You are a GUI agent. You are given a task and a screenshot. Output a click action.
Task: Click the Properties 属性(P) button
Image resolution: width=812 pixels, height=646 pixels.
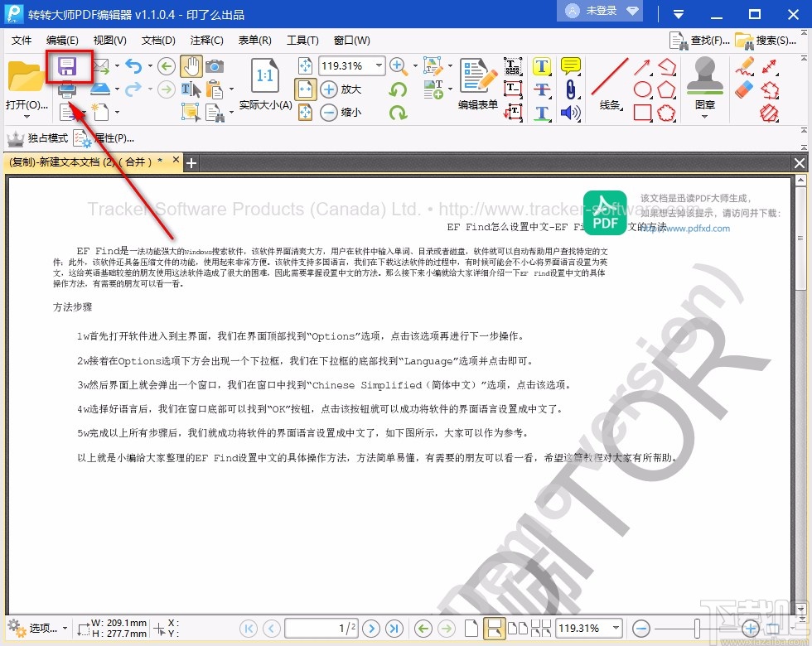[x=104, y=138]
